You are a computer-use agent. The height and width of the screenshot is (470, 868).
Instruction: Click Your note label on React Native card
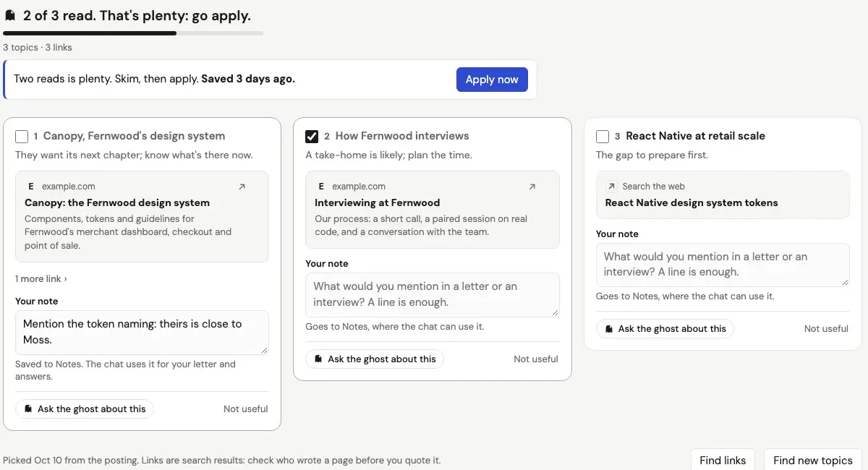click(x=618, y=234)
